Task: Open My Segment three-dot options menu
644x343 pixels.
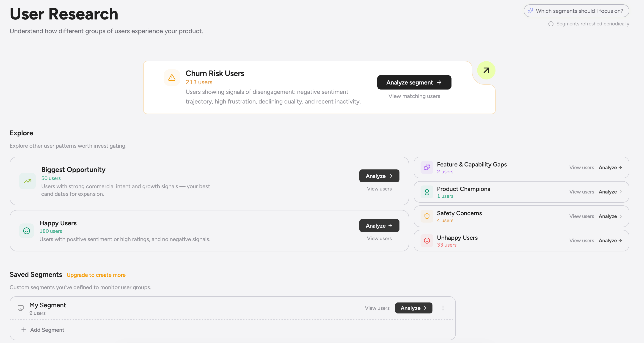Action: 443,308
